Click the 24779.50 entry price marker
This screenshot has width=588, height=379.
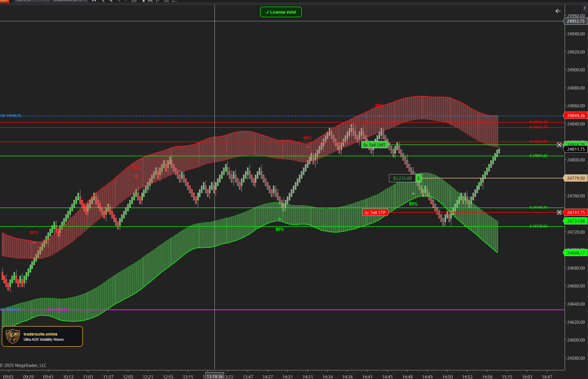click(576, 178)
